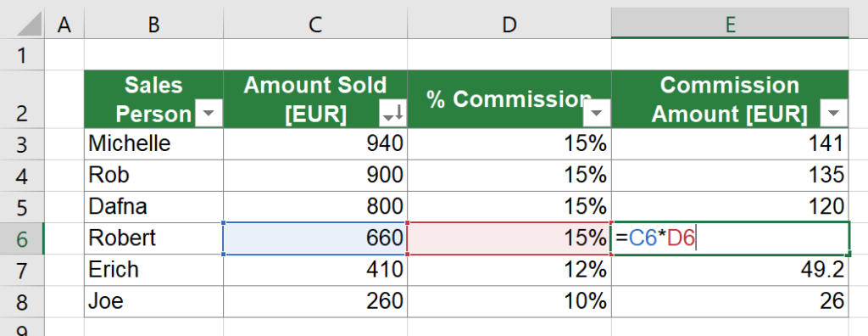Click empty cell A3 beside Michelle

[64, 144]
